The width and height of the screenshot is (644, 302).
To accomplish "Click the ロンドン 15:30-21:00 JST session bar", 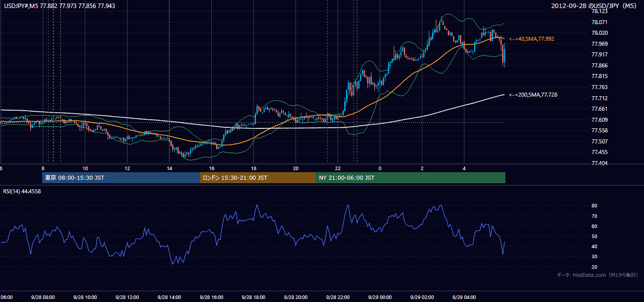I will coord(258,178).
